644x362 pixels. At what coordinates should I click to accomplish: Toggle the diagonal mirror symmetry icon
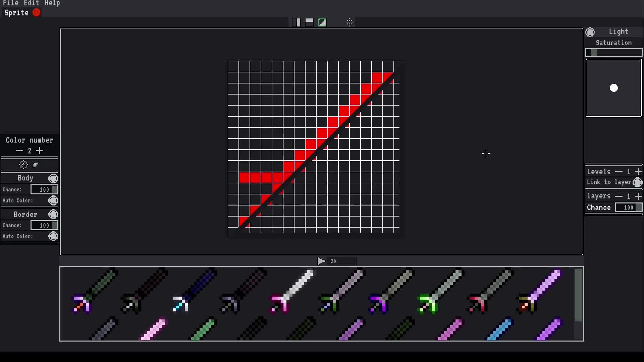click(x=322, y=22)
